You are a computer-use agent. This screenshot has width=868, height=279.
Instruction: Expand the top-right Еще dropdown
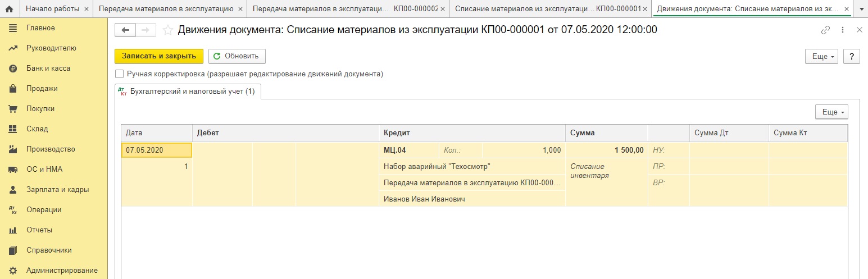[821, 56]
